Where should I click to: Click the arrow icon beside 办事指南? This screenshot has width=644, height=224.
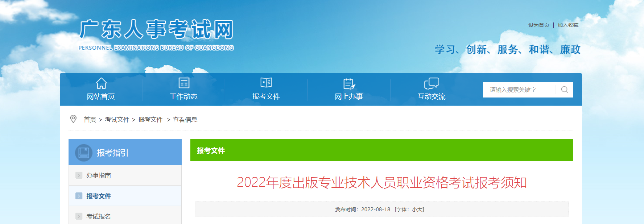pyautogui.click(x=79, y=175)
